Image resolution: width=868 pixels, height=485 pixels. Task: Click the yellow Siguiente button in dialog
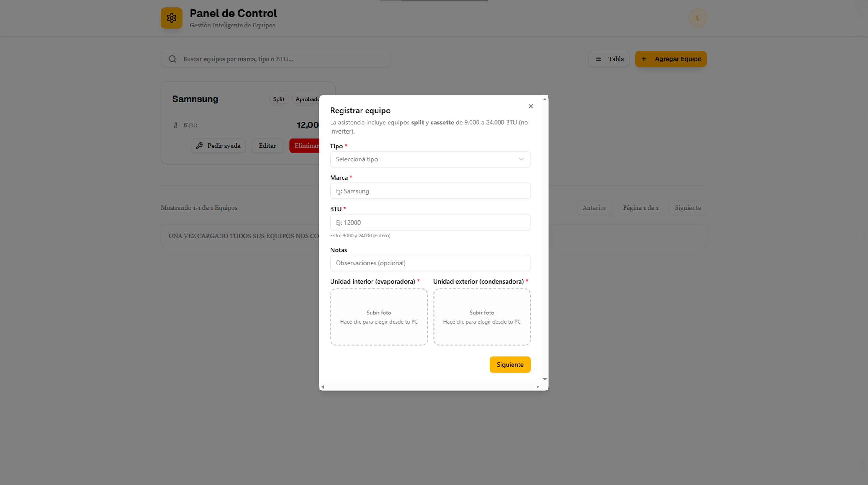tap(510, 365)
